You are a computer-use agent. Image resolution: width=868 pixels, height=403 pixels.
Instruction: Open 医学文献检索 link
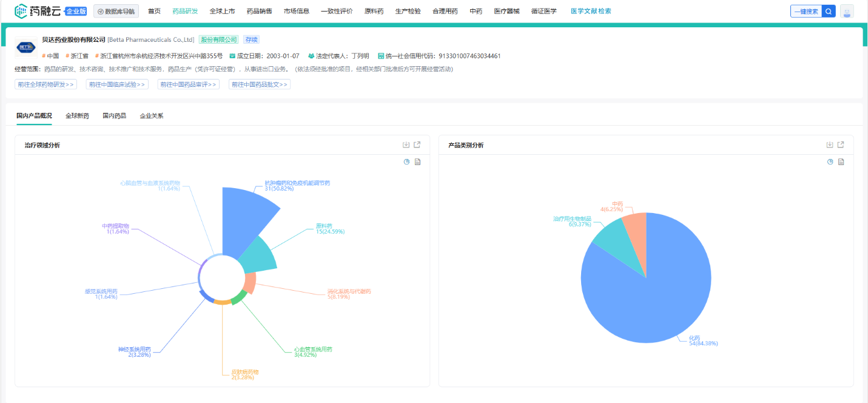click(x=591, y=11)
